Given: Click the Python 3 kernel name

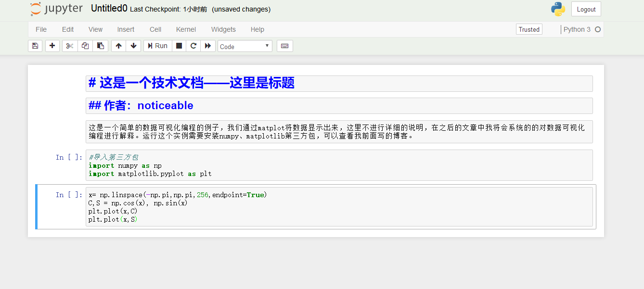Looking at the screenshot, I should pyautogui.click(x=577, y=29).
